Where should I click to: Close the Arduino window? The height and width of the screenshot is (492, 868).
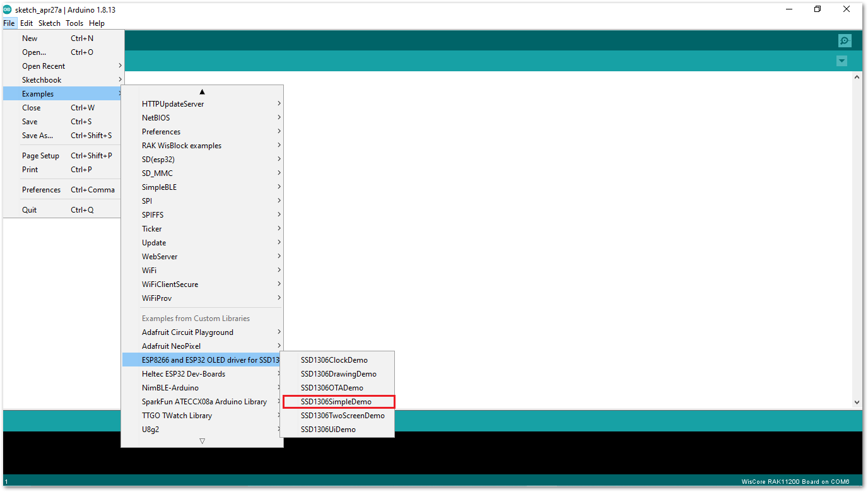[x=847, y=9]
